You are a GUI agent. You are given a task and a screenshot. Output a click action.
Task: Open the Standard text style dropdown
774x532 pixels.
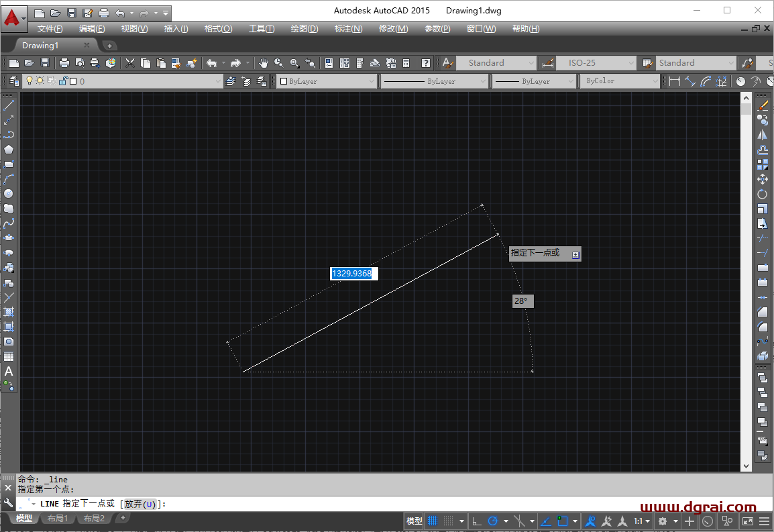[531, 63]
